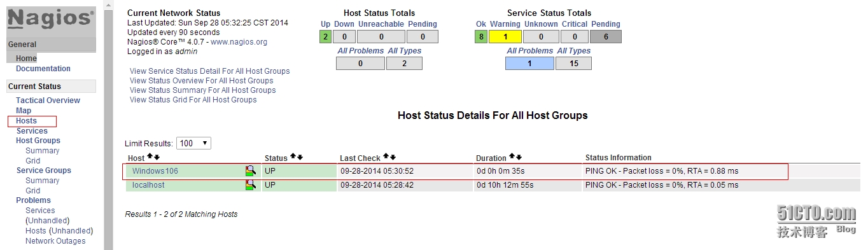Screen dimensions: 868x250
Task: Sort Duration column descending arrow
Action: (519, 156)
